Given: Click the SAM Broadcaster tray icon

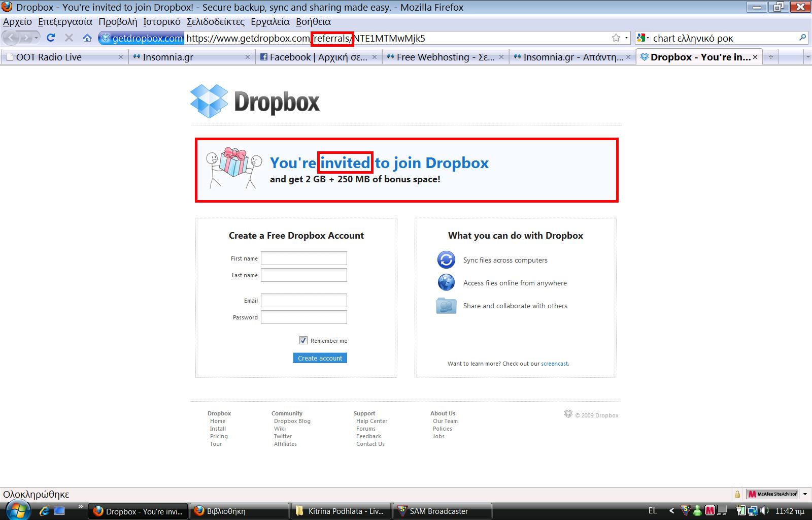Looking at the screenshot, I should tap(685, 511).
